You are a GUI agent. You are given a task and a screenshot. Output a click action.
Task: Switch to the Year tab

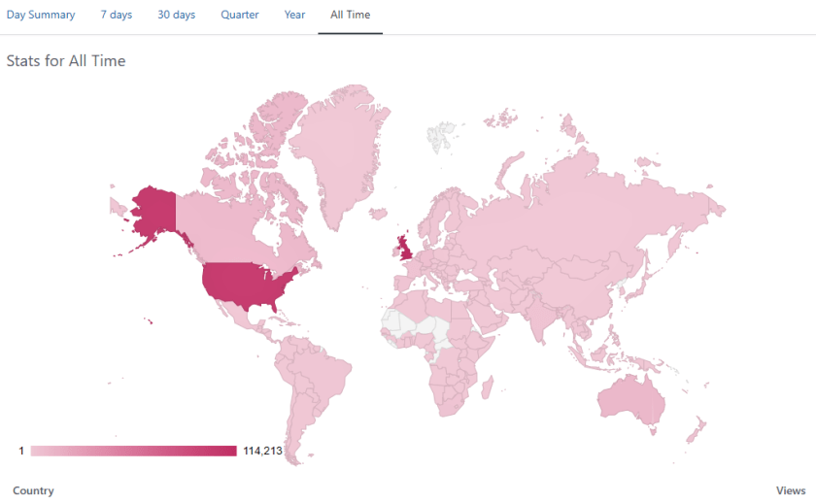(x=294, y=16)
